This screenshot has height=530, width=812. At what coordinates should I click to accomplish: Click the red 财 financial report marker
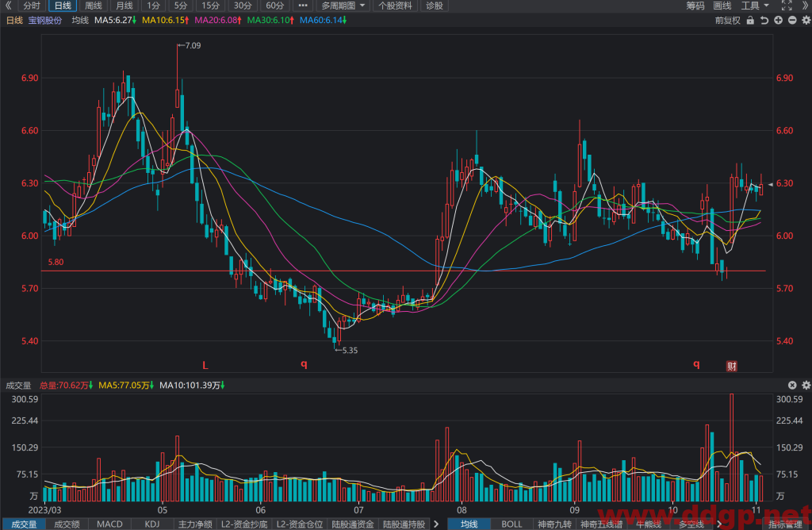tap(731, 367)
